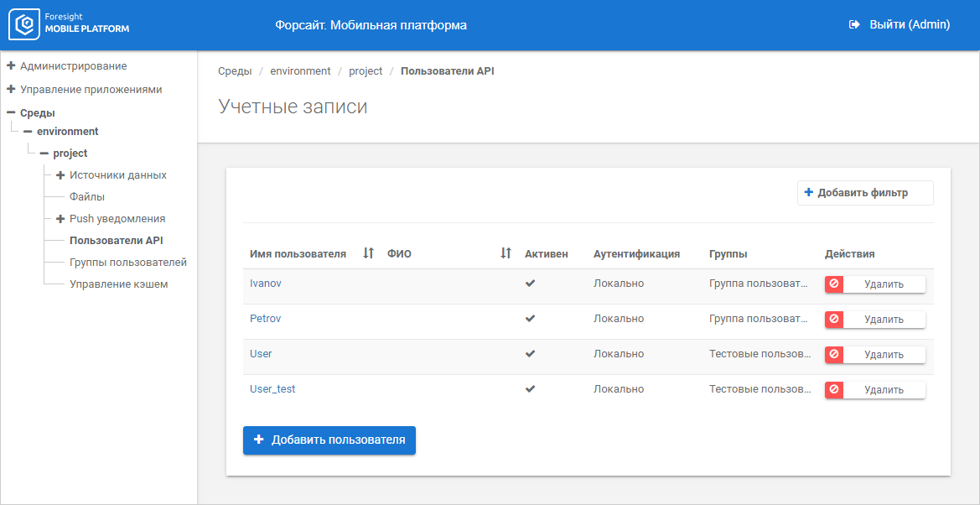
Task: Click the Среды breadcrumb link
Action: pyautogui.click(x=235, y=70)
